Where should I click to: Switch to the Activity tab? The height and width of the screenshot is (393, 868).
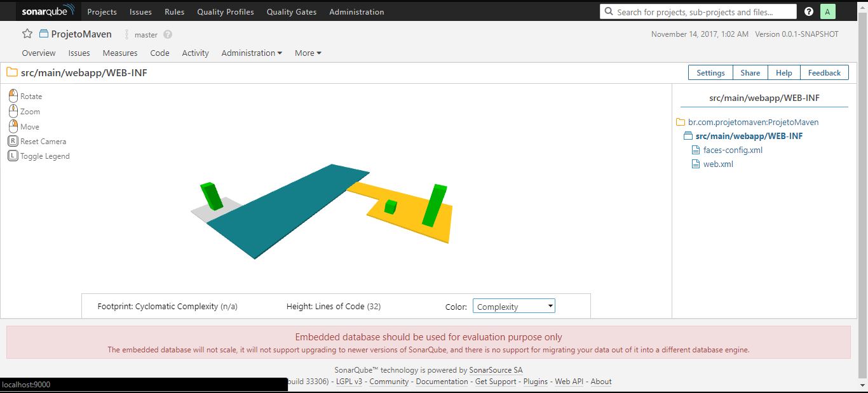pos(195,53)
